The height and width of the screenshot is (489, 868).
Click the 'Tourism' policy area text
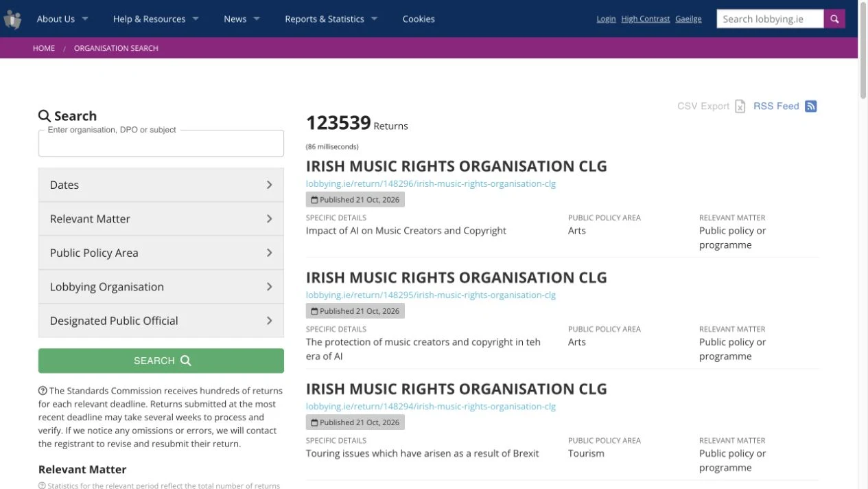[x=586, y=453]
